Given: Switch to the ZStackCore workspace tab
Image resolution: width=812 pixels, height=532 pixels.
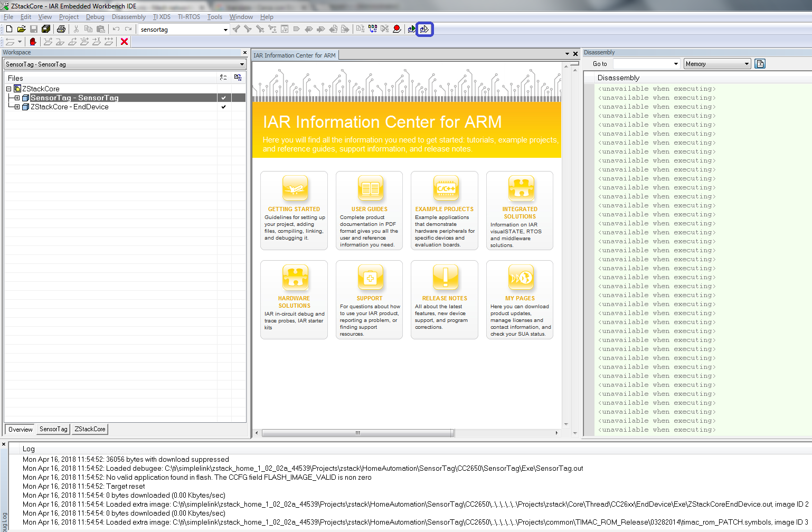Looking at the screenshot, I should (90, 429).
